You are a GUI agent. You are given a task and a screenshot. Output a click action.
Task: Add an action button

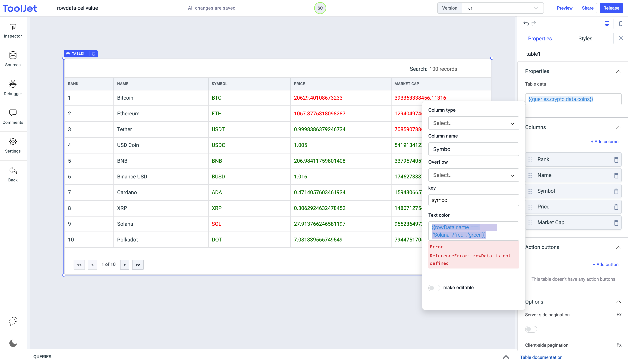click(x=605, y=265)
